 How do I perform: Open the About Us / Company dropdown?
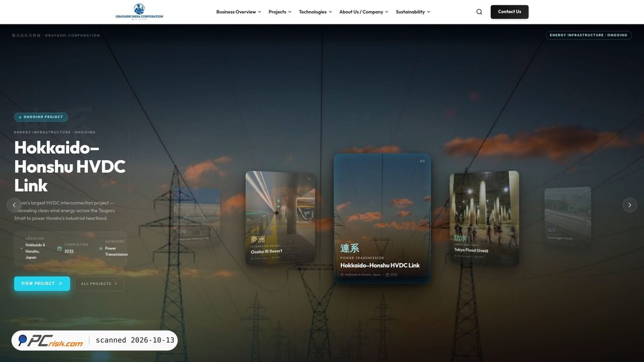pyautogui.click(x=364, y=12)
